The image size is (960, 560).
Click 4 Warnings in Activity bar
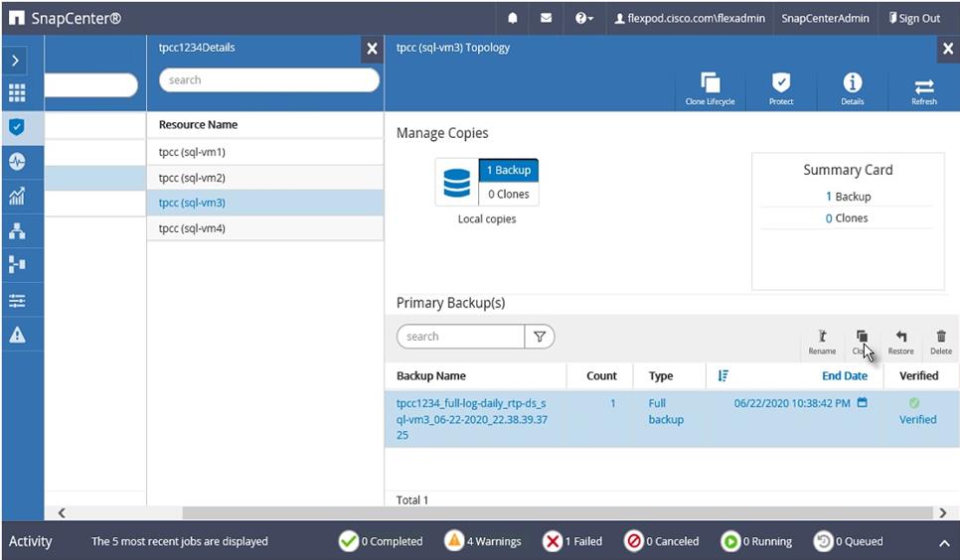pyautogui.click(x=483, y=541)
